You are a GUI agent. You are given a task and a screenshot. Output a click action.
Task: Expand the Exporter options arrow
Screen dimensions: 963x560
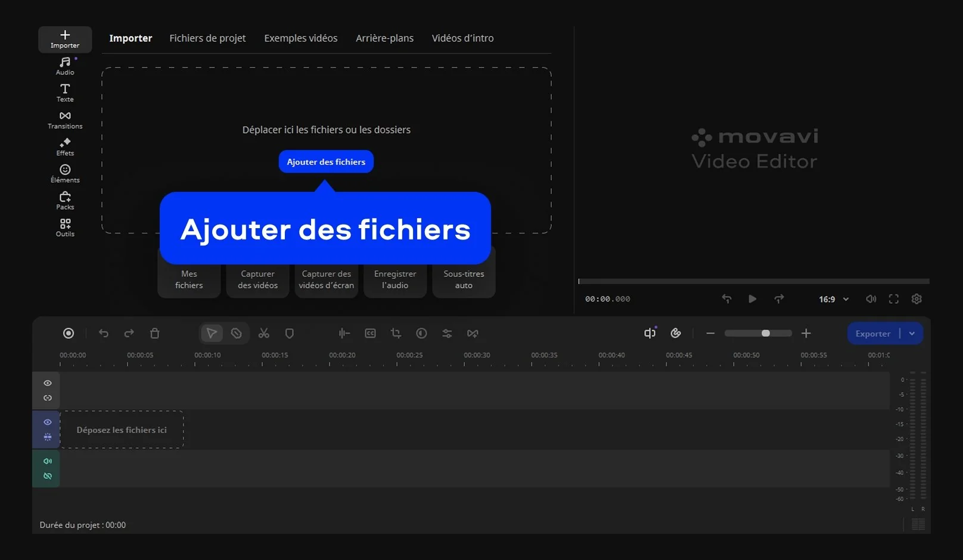912,334
